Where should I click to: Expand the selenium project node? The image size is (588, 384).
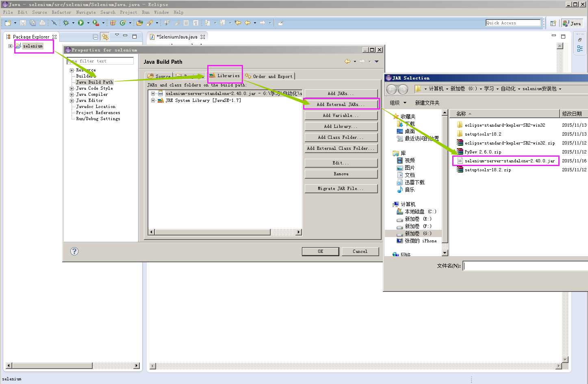click(10, 46)
